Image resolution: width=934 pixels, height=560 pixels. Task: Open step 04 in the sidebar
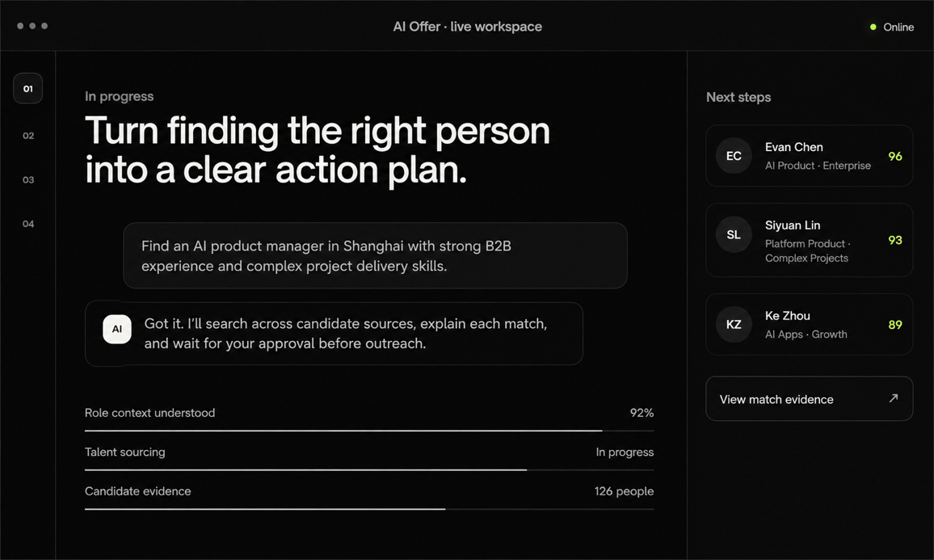[28, 224]
